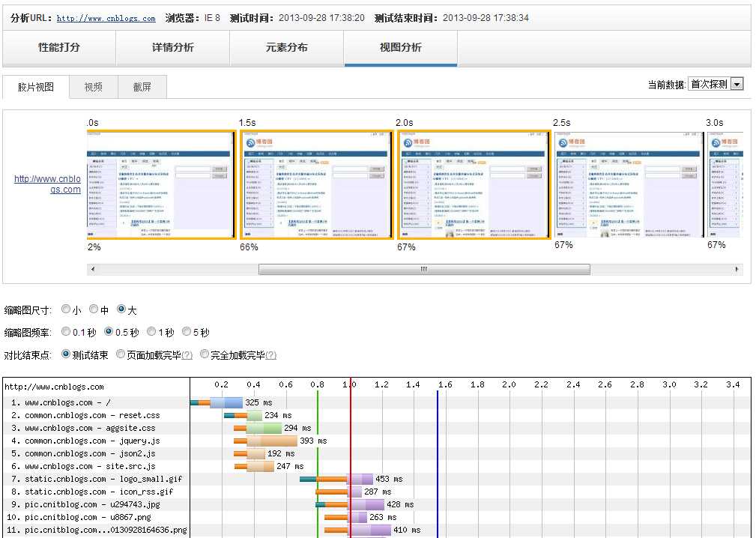Click the filmstrip scrollbar left arrow

click(93, 269)
